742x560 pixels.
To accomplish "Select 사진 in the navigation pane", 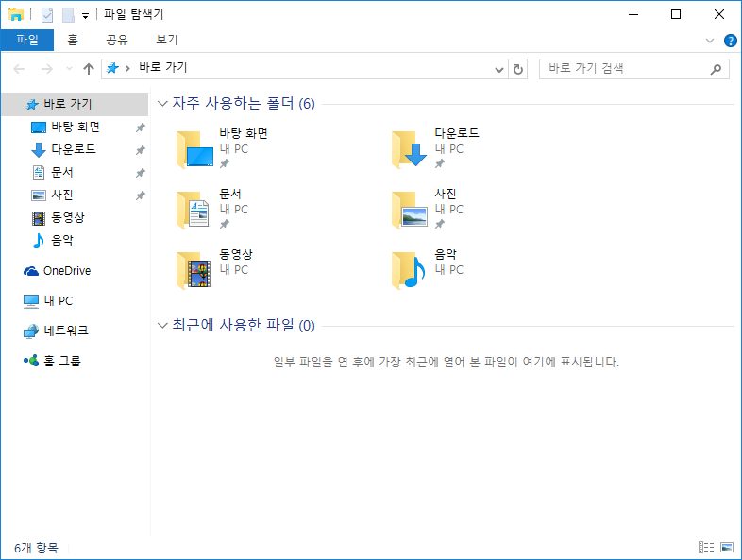I will click(x=75, y=195).
